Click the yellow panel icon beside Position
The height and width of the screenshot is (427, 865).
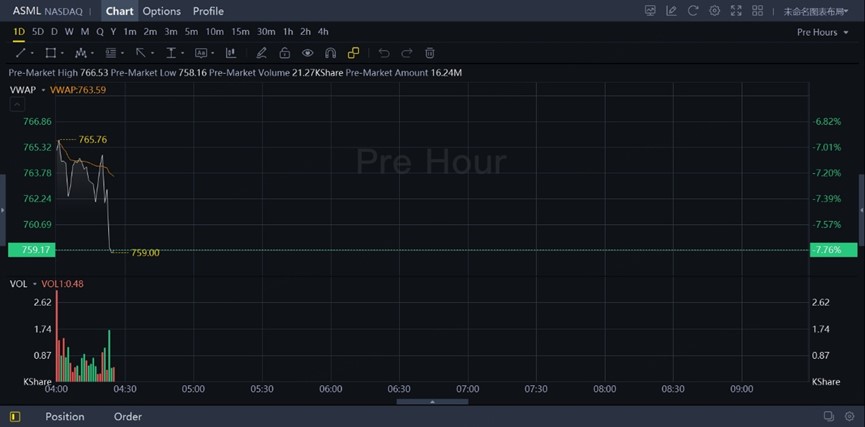pyautogui.click(x=15, y=417)
